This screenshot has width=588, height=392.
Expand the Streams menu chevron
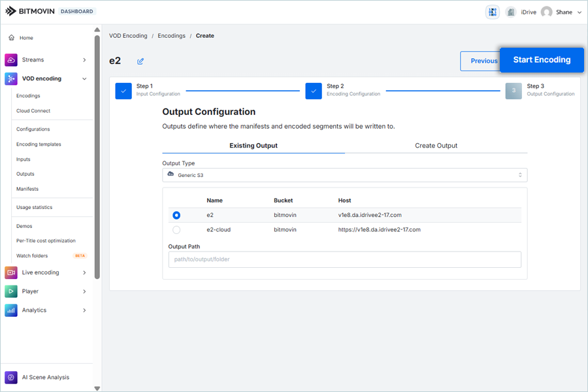coord(84,60)
